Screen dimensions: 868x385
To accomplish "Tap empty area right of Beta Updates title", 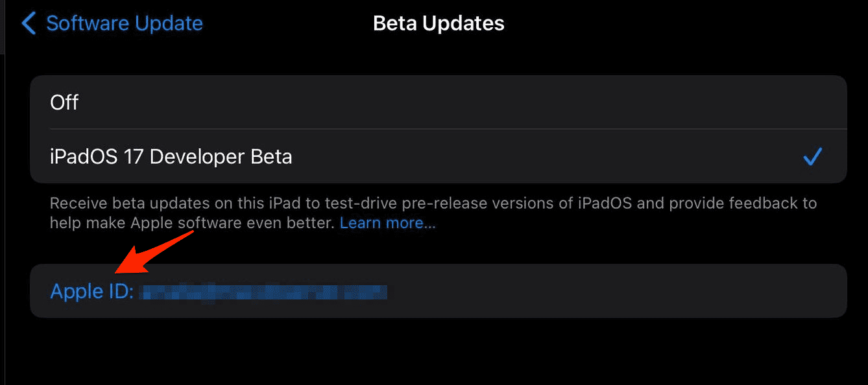I will pos(681,24).
